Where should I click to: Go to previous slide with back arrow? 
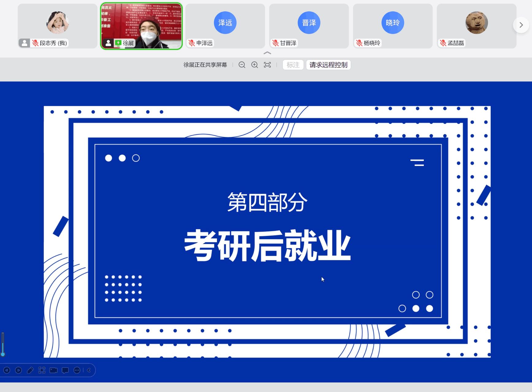click(x=7, y=370)
